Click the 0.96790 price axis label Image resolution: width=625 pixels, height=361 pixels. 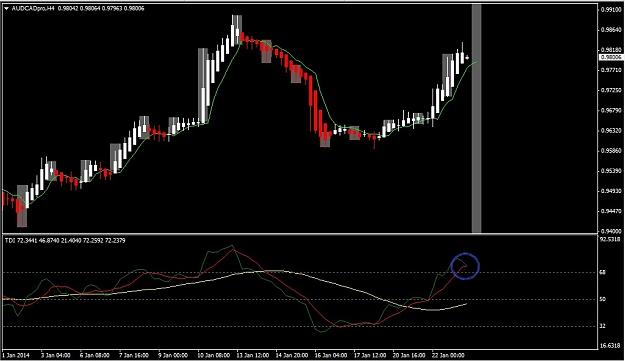click(x=611, y=110)
